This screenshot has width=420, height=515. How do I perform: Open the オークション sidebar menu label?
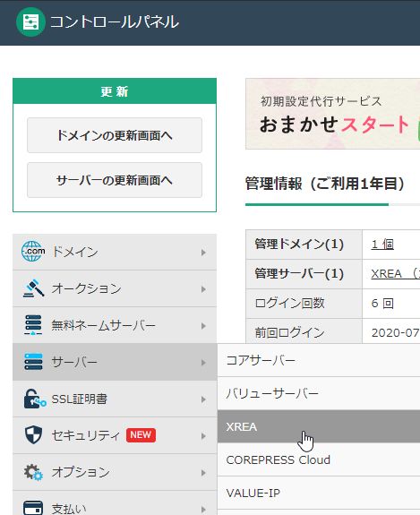point(87,288)
